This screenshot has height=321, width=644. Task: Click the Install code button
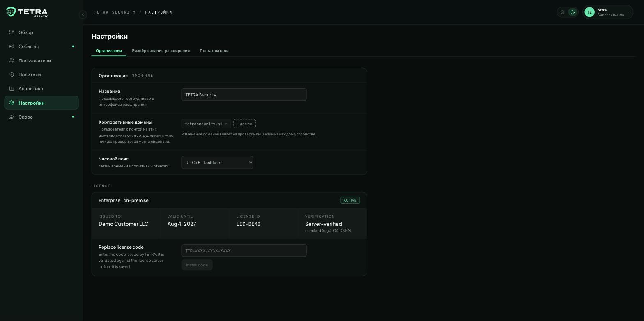pos(197,265)
